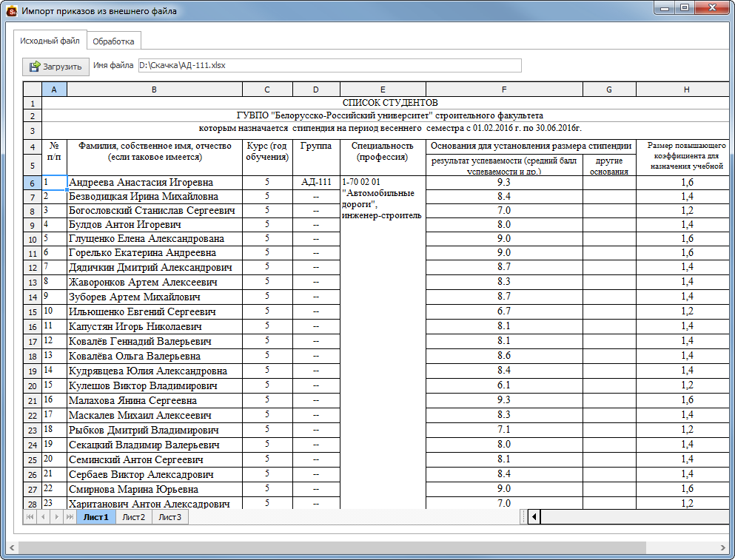Click cell 'Рыбков Дмитрий Владимирович'
Screen dimensions: 735x560
155,431
